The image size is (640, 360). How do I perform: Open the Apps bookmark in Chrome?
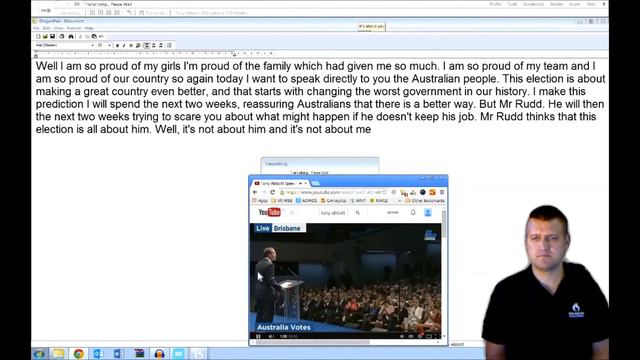[x=260, y=201]
